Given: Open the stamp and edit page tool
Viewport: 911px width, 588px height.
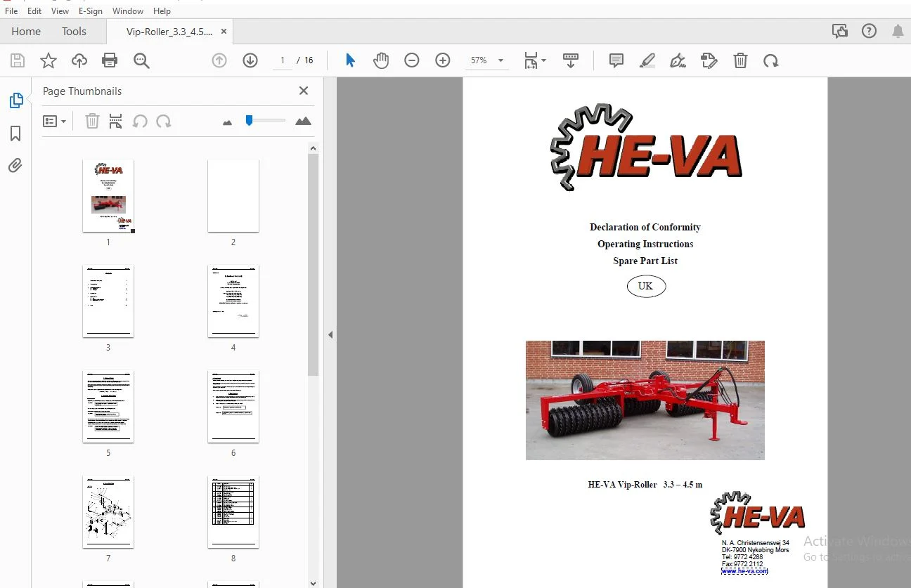Looking at the screenshot, I should pyautogui.click(x=709, y=60).
